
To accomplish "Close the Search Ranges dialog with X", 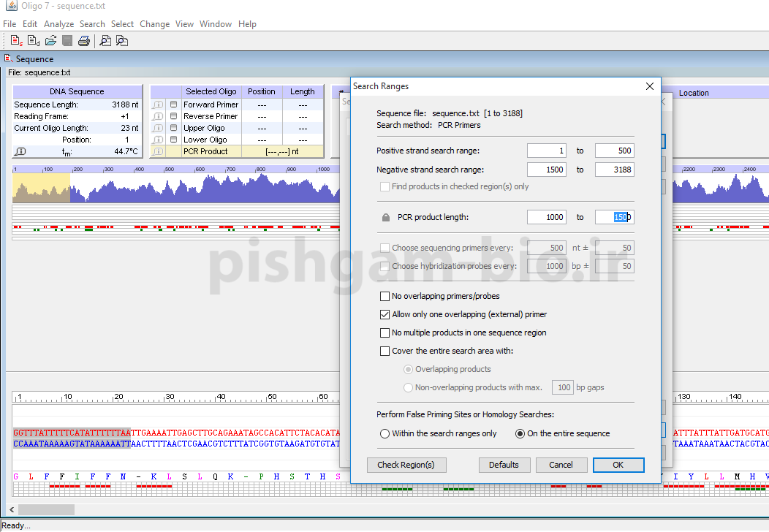I will [x=649, y=86].
